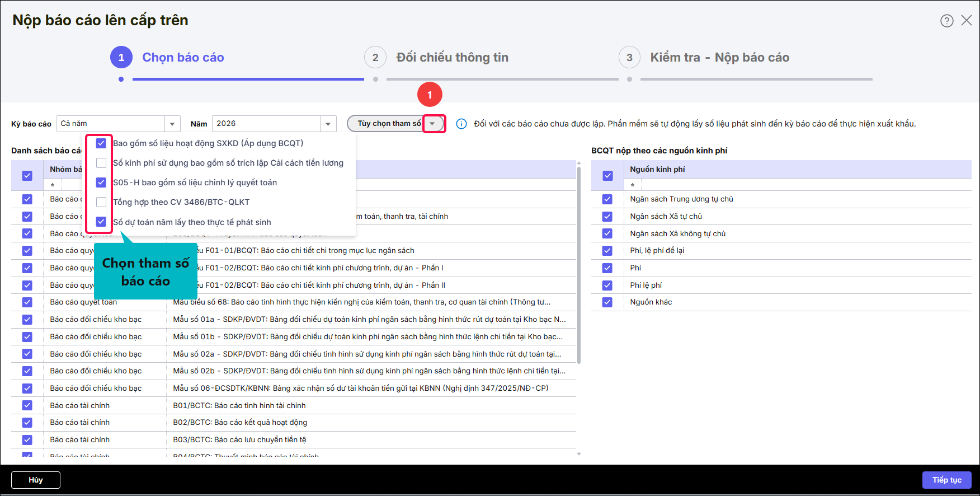
Task: Click the Hủy button
Action: (x=36, y=480)
